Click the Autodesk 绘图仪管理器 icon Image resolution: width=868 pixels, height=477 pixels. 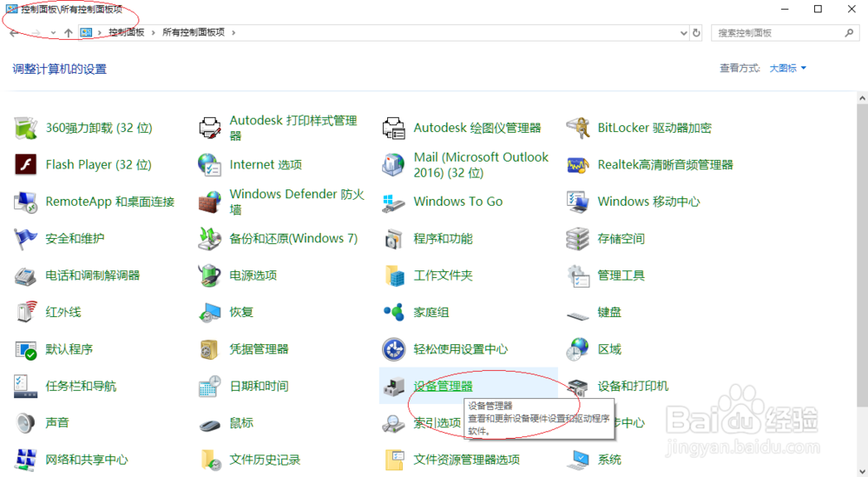[x=393, y=128]
